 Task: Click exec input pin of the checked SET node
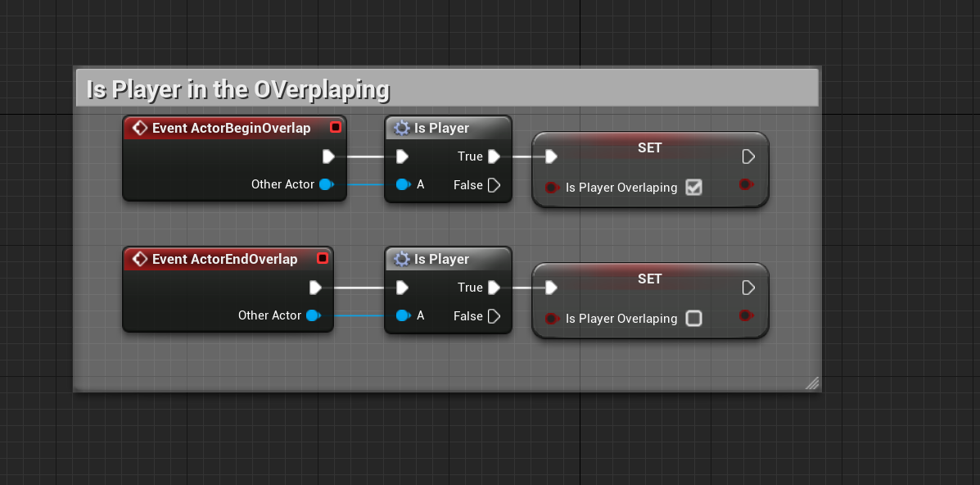tap(551, 156)
